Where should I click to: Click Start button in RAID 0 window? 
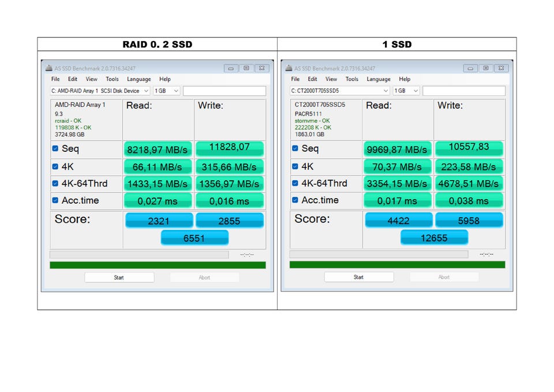click(x=119, y=278)
